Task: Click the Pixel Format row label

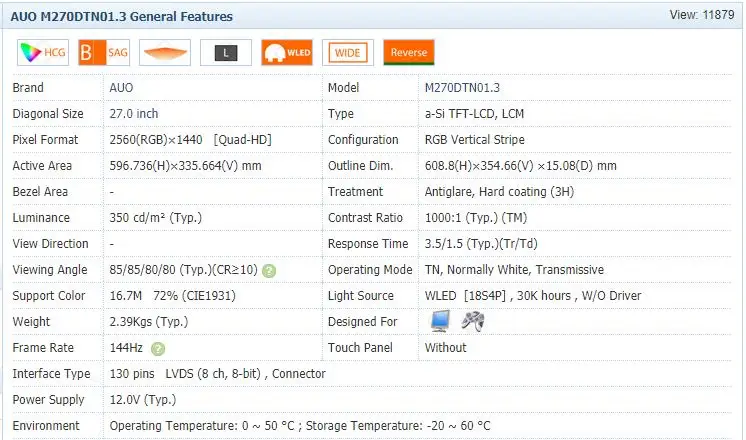Action: click(45, 140)
